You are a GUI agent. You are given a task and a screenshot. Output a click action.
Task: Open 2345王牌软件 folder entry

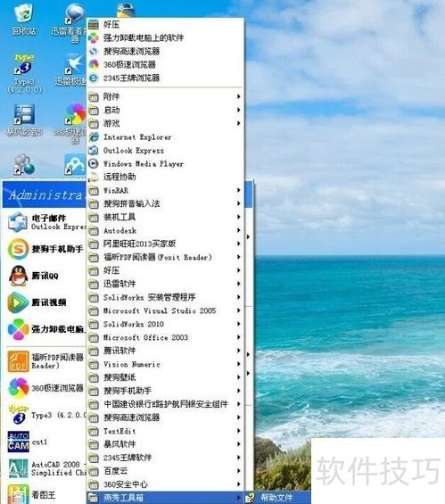pyautogui.click(x=165, y=458)
